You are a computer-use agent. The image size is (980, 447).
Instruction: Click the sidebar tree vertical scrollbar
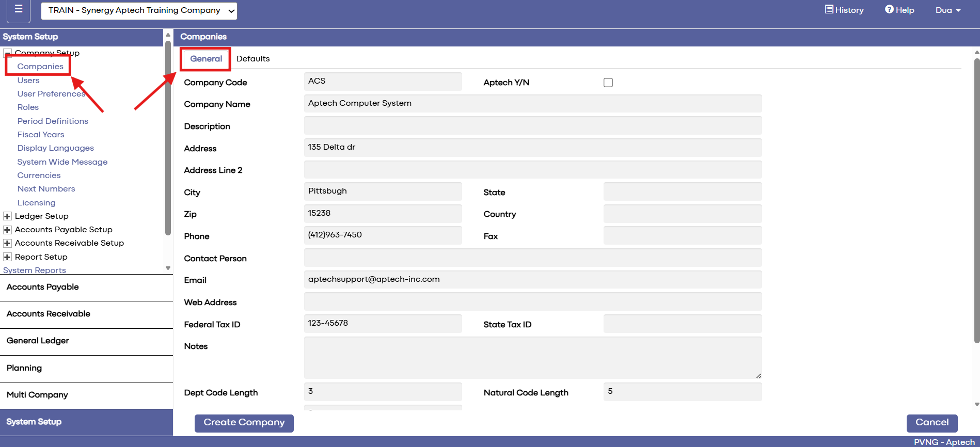[168, 138]
